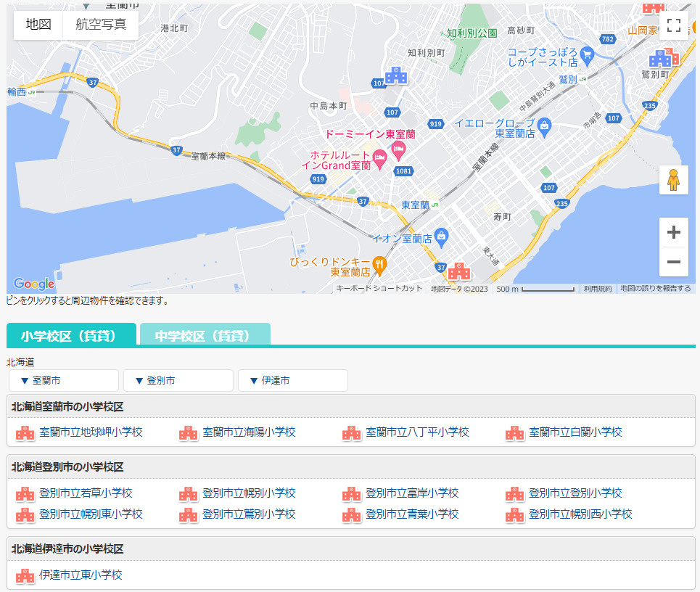Viewport: 700px width, 592px height.
Task: Click コープさっぽろ しがイースト店 cart marker
Action: coord(588,57)
